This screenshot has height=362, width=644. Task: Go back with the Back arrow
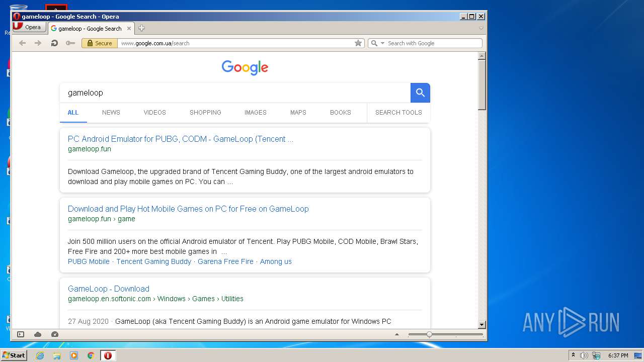tap(22, 43)
